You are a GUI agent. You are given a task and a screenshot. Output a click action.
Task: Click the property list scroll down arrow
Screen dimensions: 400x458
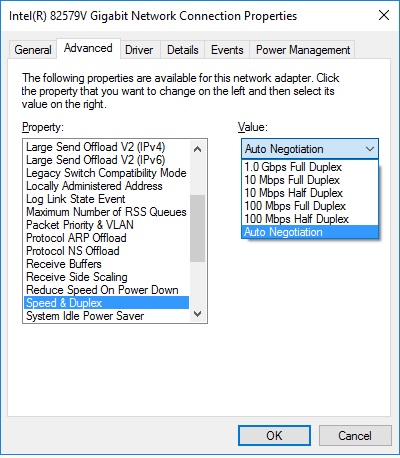(x=197, y=314)
